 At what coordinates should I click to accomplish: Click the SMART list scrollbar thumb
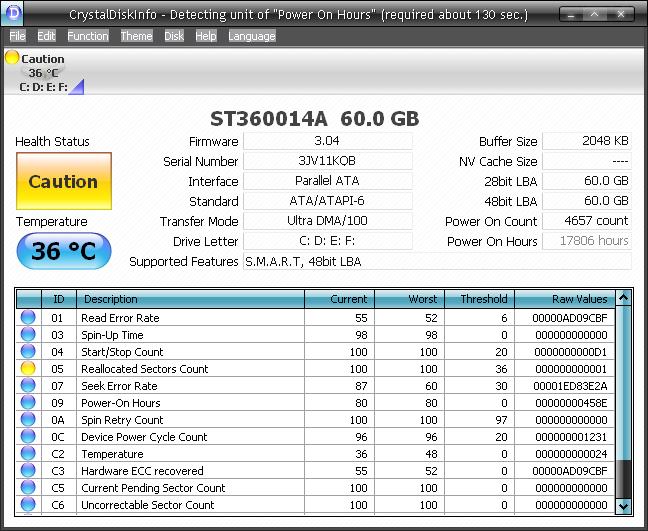623,382
